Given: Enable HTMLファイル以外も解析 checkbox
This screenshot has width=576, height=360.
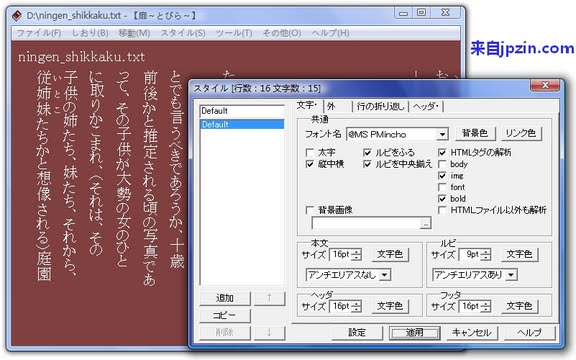Looking at the screenshot, I should coord(442,210).
